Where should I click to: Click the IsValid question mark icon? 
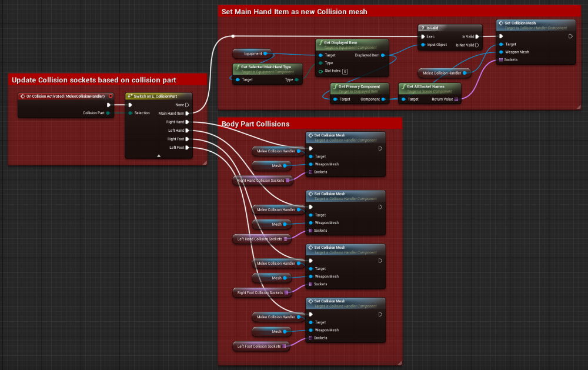tap(422, 28)
